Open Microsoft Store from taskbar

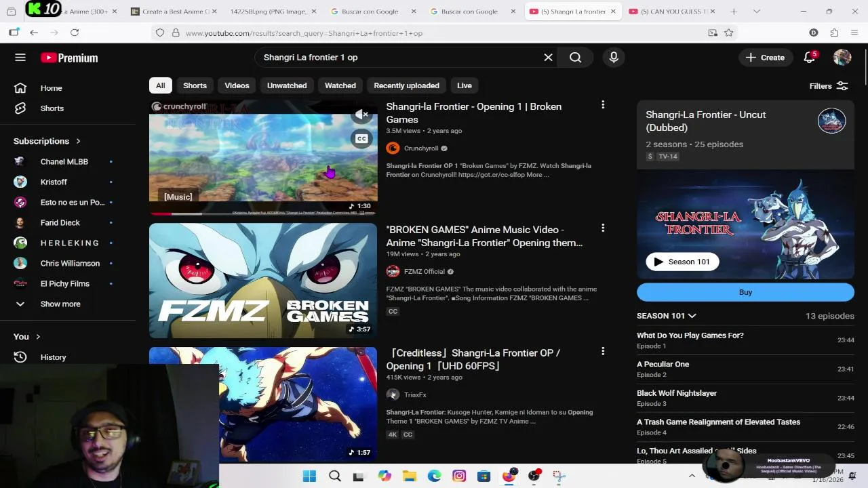coord(484,476)
